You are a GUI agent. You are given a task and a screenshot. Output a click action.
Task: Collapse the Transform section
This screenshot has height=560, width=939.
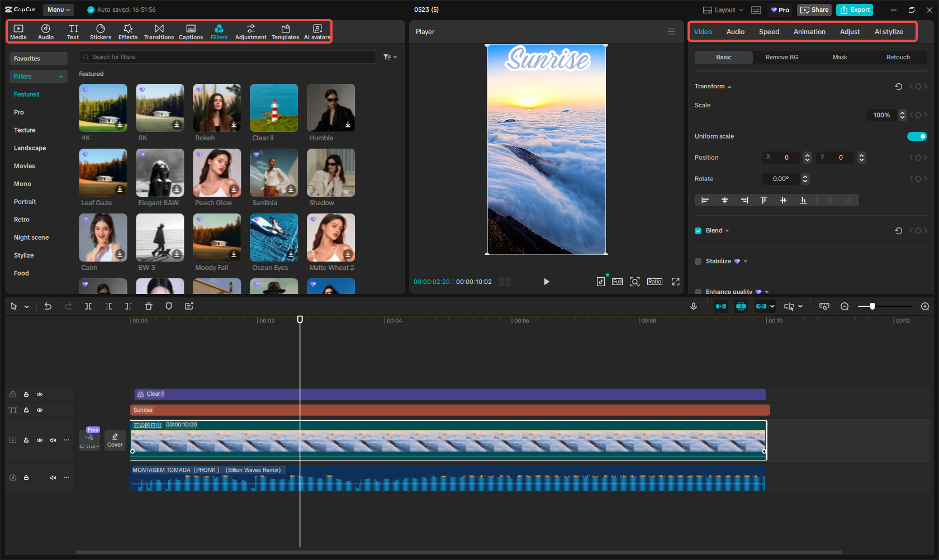pyautogui.click(x=729, y=86)
